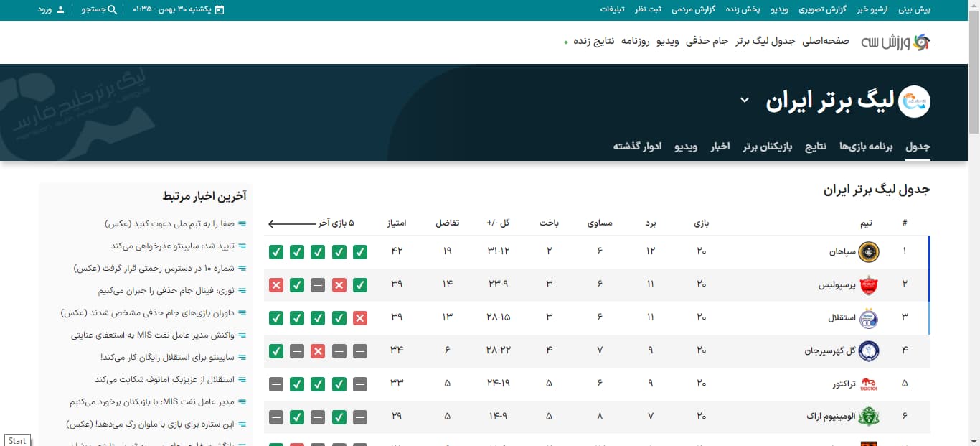980x446 pixels.
Task: Click list icon beside شماره ۱۰ در دسترس رحمتی news
Action: click(x=242, y=268)
